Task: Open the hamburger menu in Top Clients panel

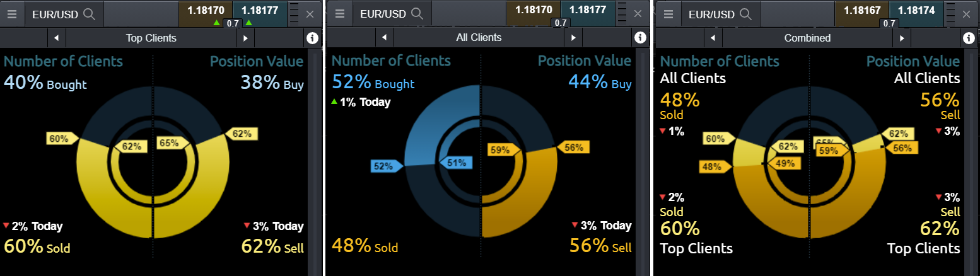Action: pyautogui.click(x=13, y=14)
